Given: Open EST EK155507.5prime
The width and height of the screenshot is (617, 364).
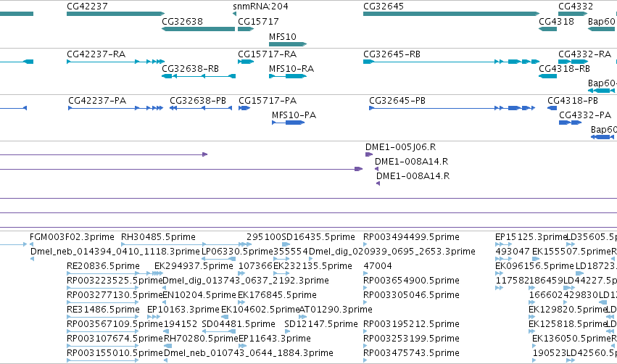Looking at the screenshot, I should (x=571, y=251).
